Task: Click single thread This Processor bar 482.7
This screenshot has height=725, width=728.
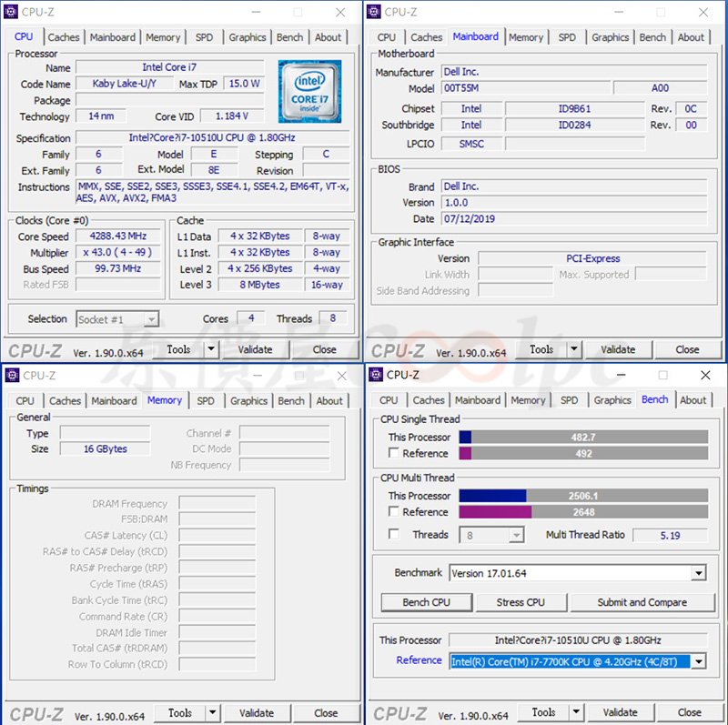Action: click(583, 438)
